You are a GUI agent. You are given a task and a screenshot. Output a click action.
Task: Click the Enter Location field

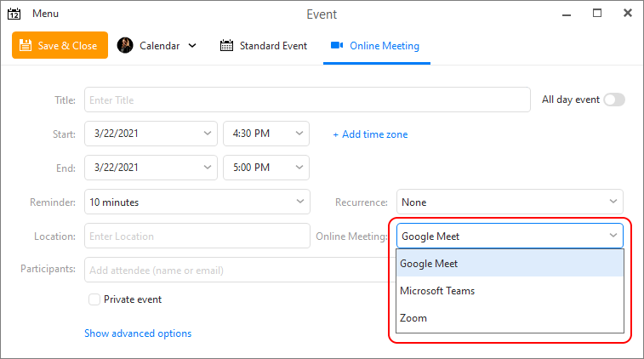coord(197,236)
